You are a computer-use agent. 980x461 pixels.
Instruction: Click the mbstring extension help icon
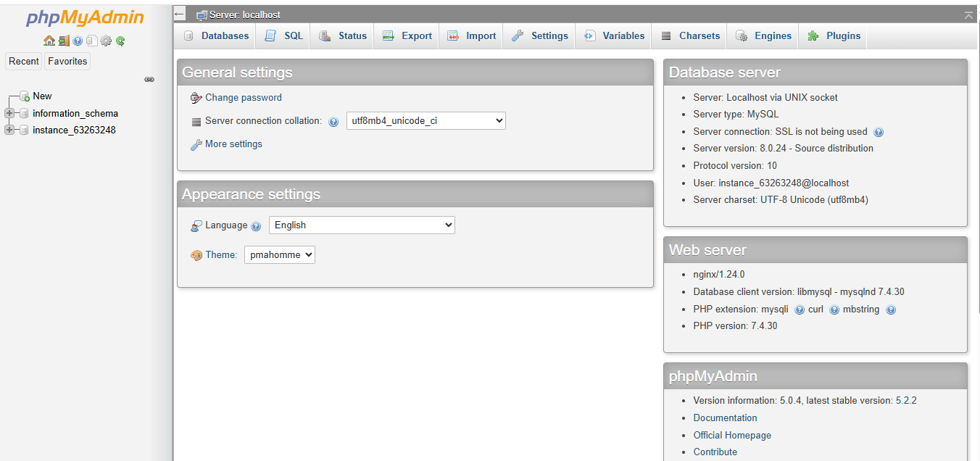click(x=891, y=310)
